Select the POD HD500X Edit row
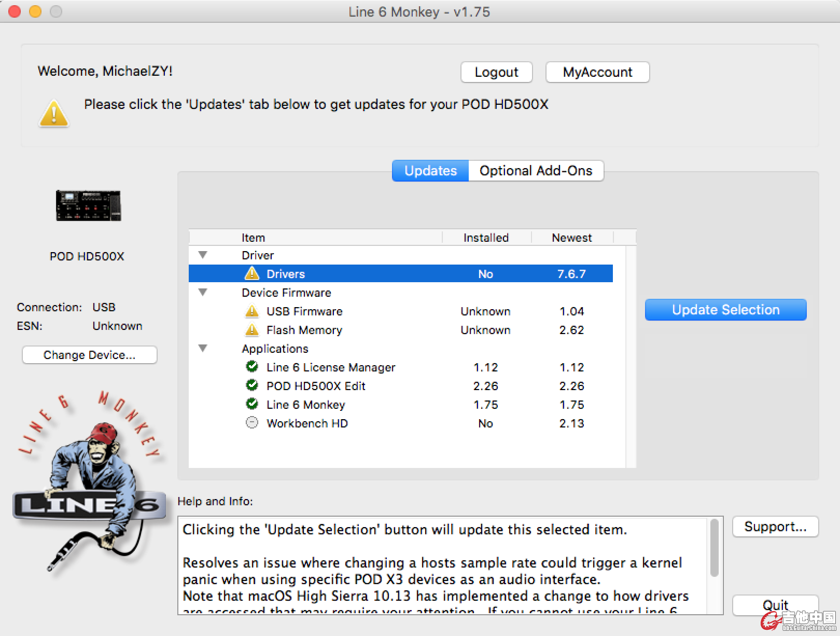The width and height of the screenshot is (840, 636). pyautogui.click(x=401, y=386)
